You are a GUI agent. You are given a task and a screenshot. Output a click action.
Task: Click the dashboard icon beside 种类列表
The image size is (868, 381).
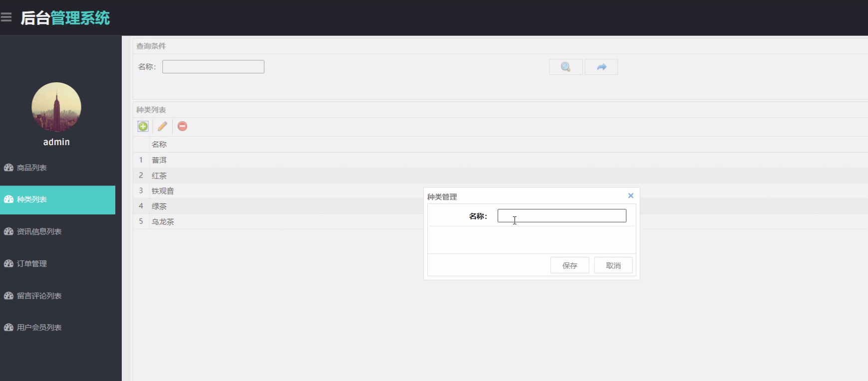tap(8, 199)
